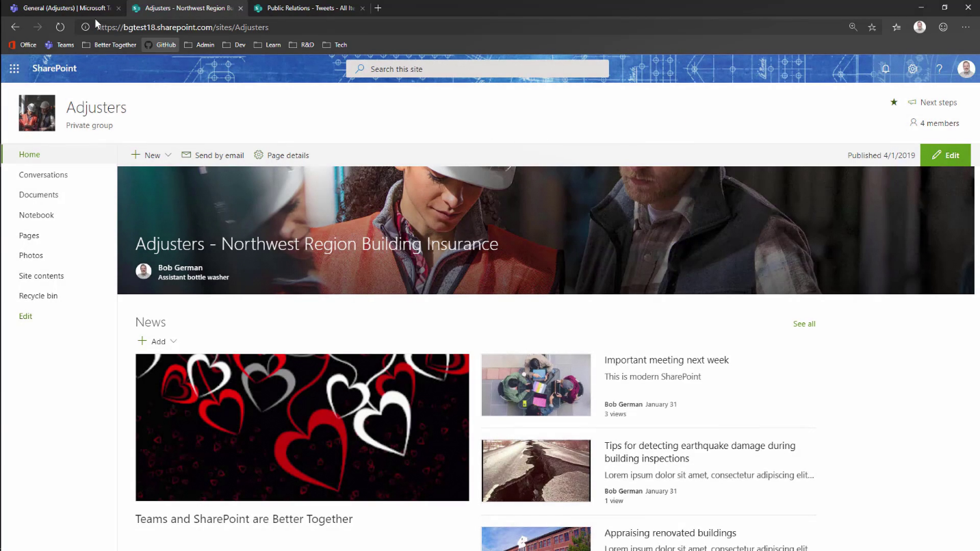
Task: Open the Admin bookmarks folder
Action: (x=199, y=44)
